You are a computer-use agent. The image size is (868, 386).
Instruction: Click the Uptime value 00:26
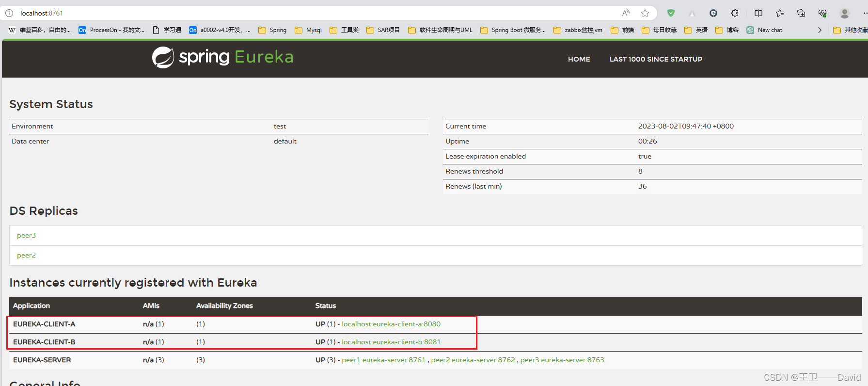[647, 141]
